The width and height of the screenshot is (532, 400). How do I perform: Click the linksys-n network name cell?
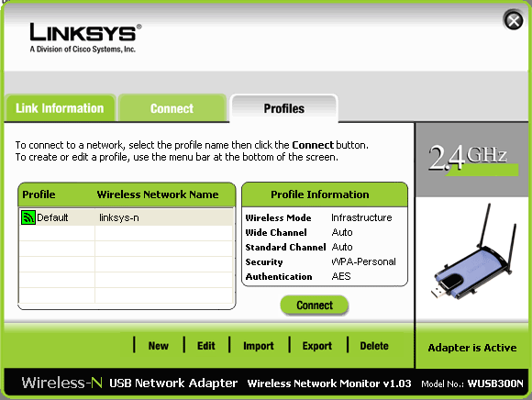coord(119,217)
